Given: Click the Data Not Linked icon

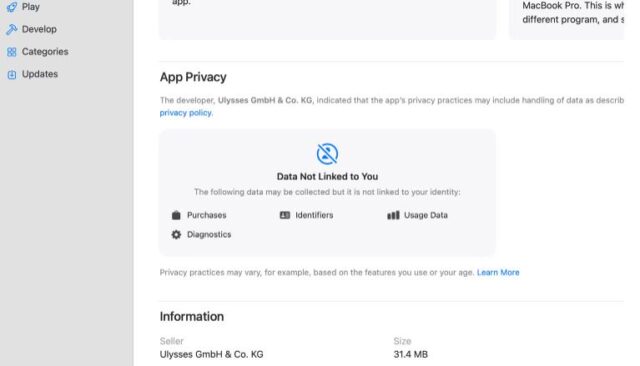Looking at the screenshot, I should coord(327,154).
